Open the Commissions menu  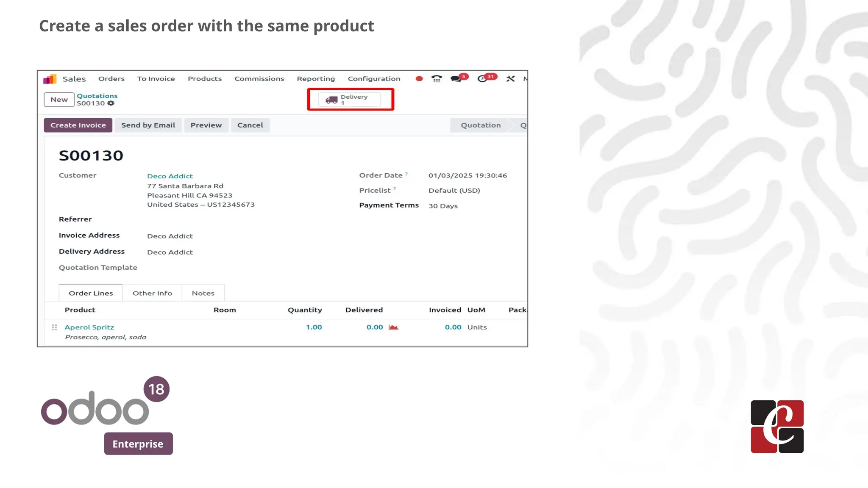coord(259,79)
